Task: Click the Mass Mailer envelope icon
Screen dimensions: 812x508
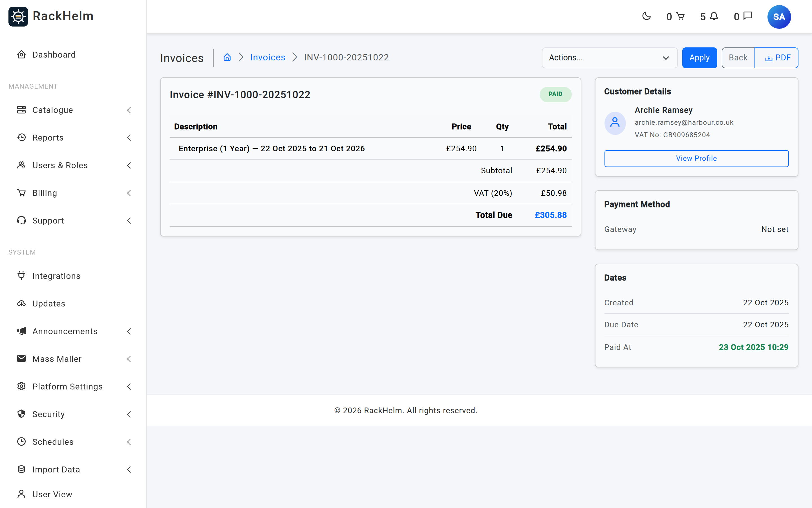Action: [x=21, y=358]
